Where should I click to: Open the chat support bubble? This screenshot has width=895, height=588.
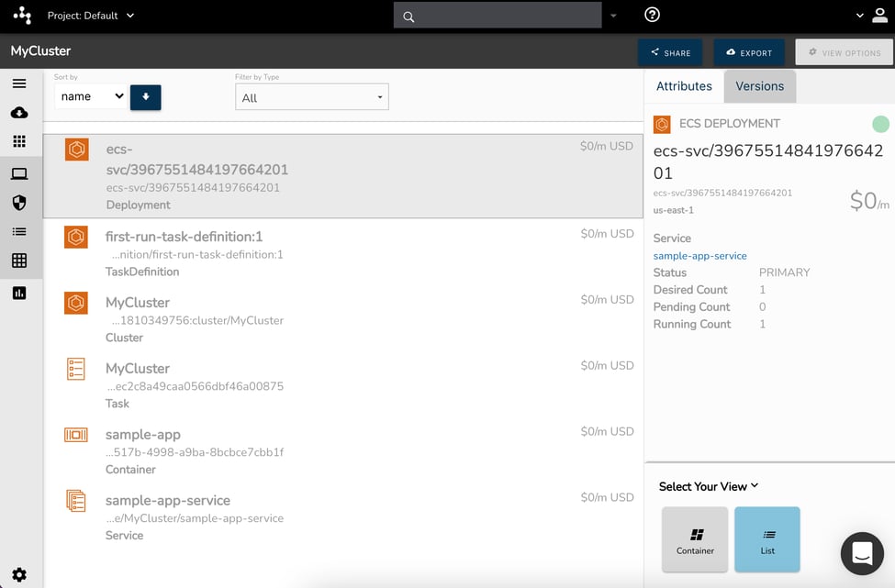[x=862, y=553]
